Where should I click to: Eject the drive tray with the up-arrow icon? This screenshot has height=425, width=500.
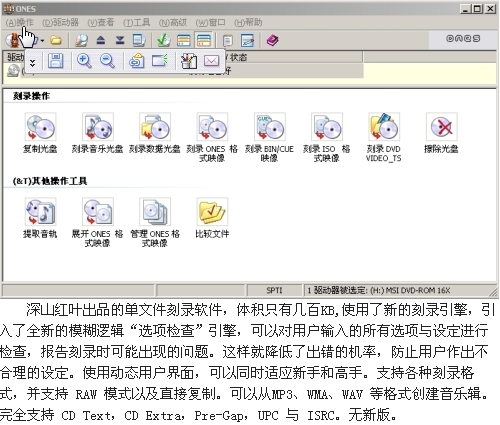pos(101,41)
